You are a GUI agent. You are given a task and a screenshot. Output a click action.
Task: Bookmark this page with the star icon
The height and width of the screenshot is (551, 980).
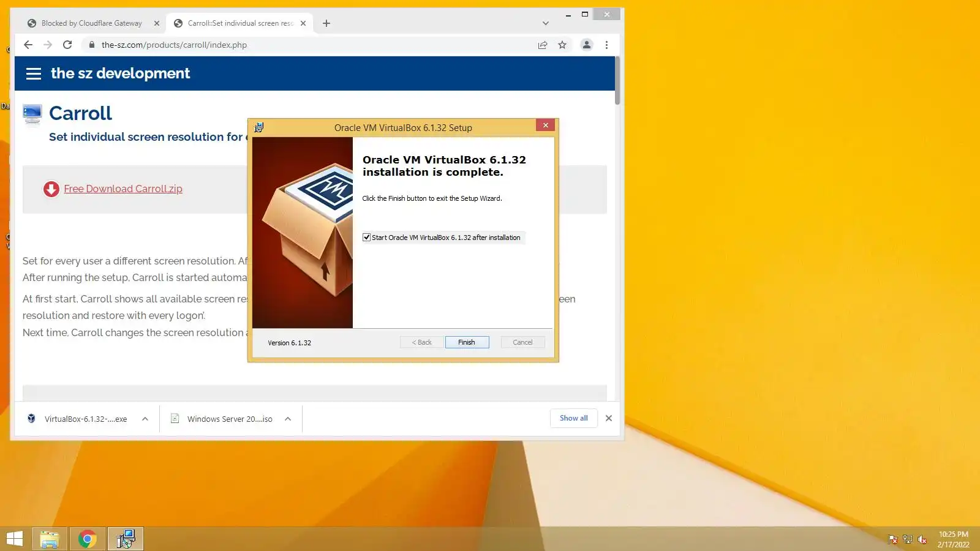tap(562, 45)
